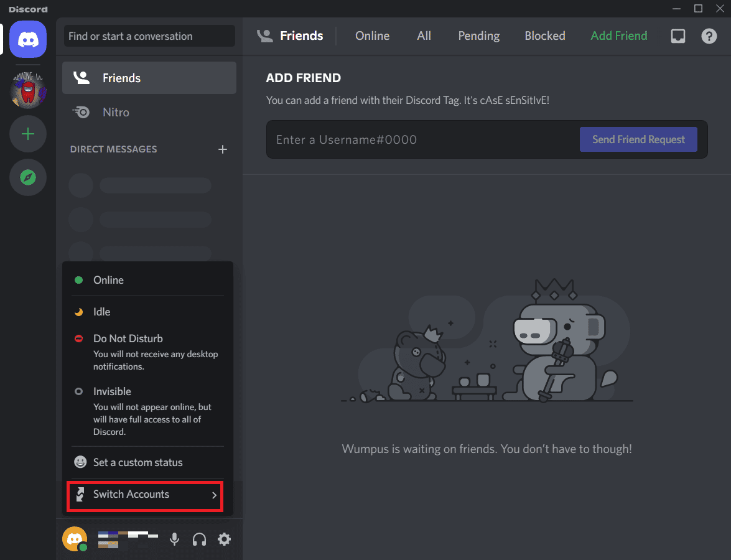Click the DIRECT MESSAGES header text
This screenshot has width=731, height=560.
point(113,149)
